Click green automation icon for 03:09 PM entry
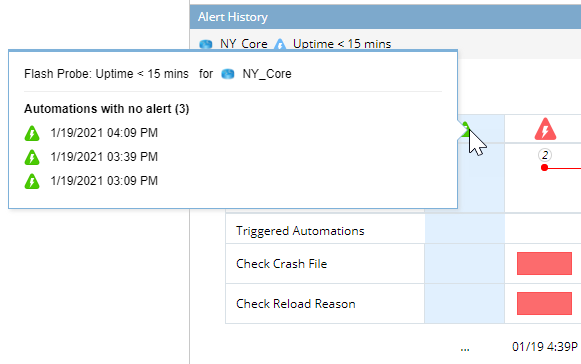The width and height of the screenshot is (581, 364). pyautogui.click(x=32, y=181)
